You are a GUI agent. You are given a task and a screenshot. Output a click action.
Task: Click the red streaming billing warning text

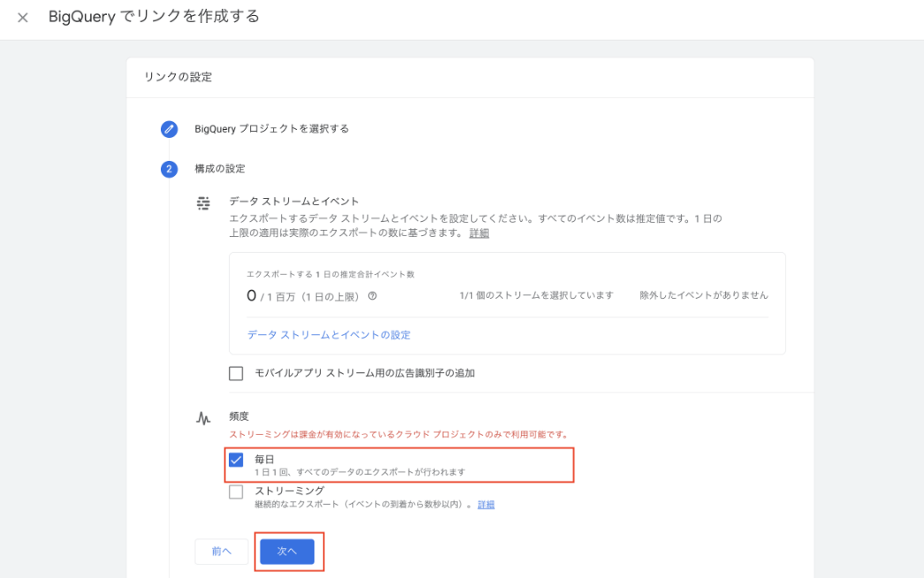(x=399, y=435)
